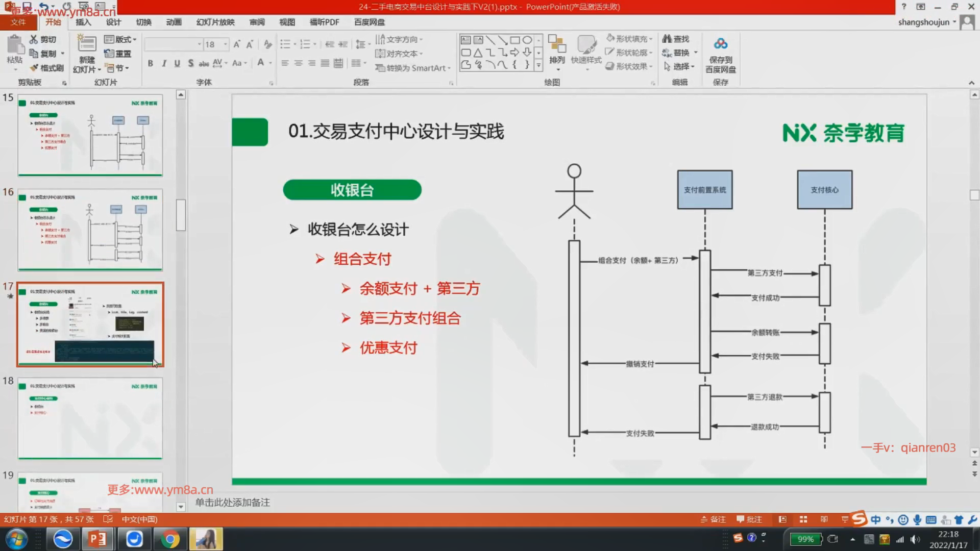Image resolution: width=980 pixels, height=551 pixels.
Task: Click the Format Painter (格式刷) icon
Action: point(35,68)
